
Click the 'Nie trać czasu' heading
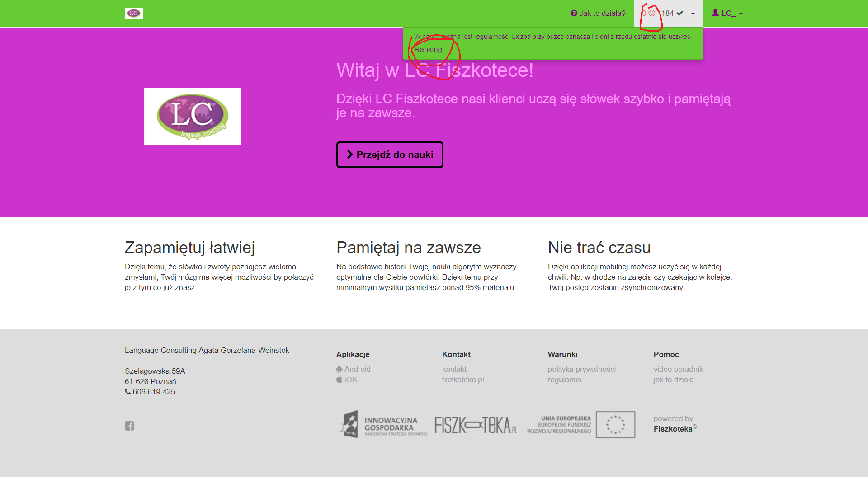coord(599,248)
